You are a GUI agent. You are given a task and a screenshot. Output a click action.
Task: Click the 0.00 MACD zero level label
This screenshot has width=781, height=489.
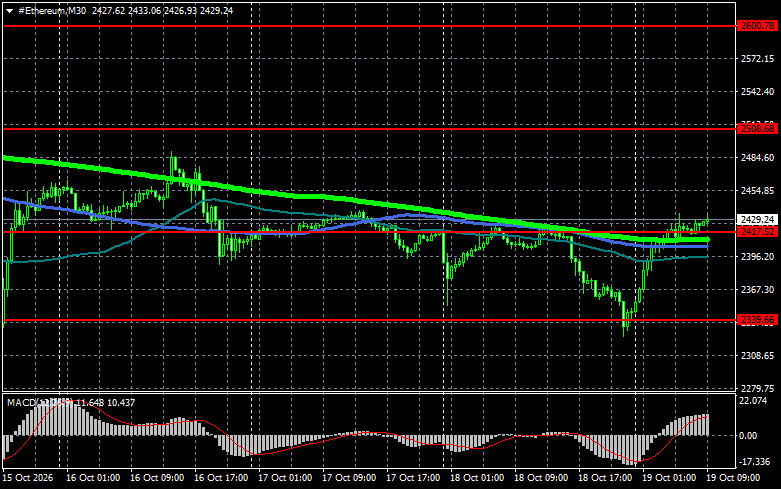749,436
